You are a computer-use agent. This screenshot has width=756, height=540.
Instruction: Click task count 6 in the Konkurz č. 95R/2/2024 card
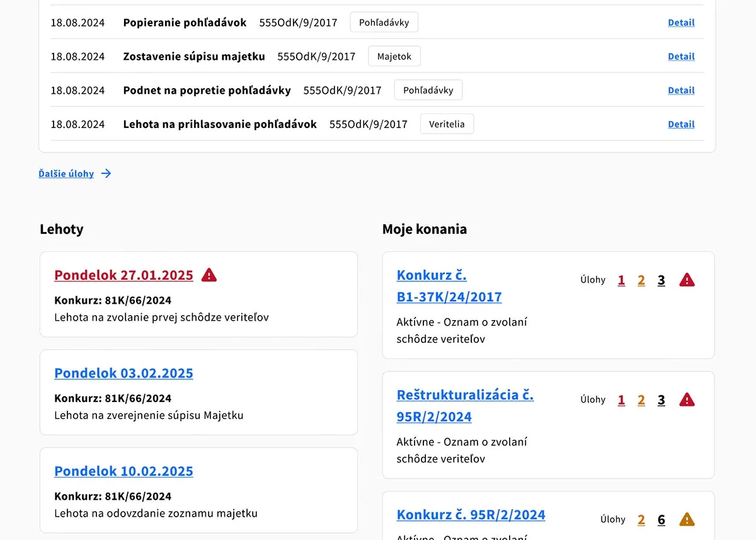point(661,520)
